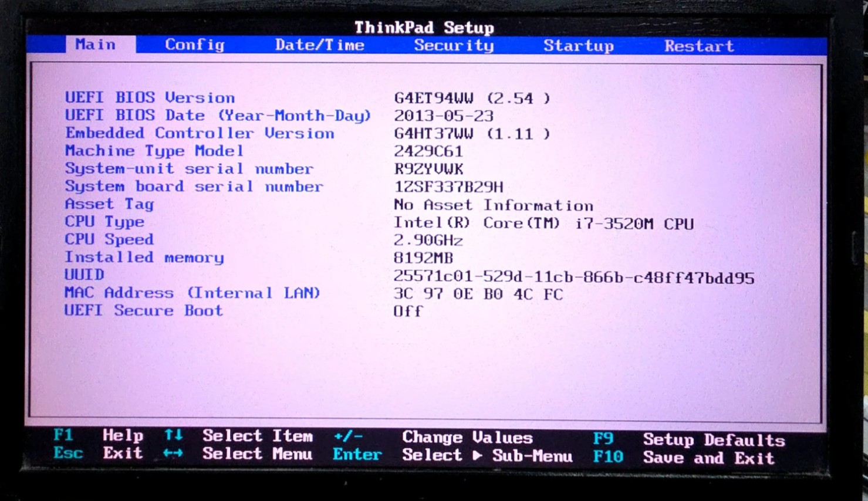Select the Intel Core i7-3520M CPU value
868x501 pixels.
[543, 224]
